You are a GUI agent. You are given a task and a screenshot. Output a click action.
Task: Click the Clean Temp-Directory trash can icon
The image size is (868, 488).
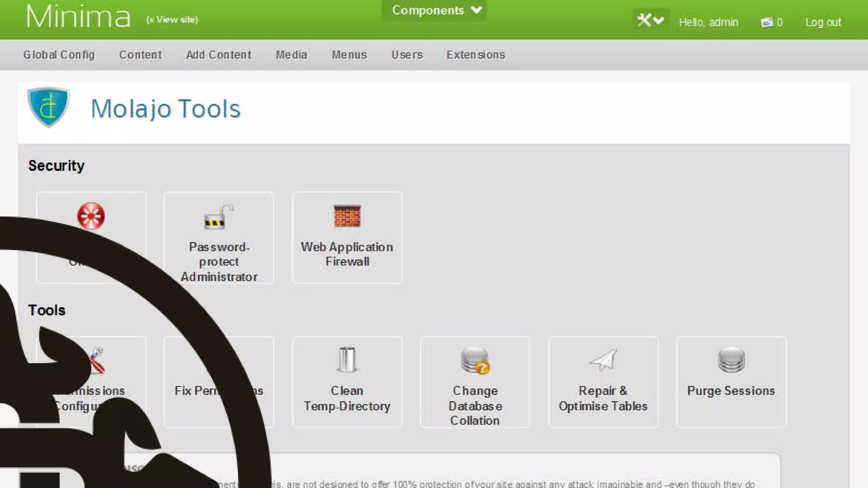tap(347, 360)
